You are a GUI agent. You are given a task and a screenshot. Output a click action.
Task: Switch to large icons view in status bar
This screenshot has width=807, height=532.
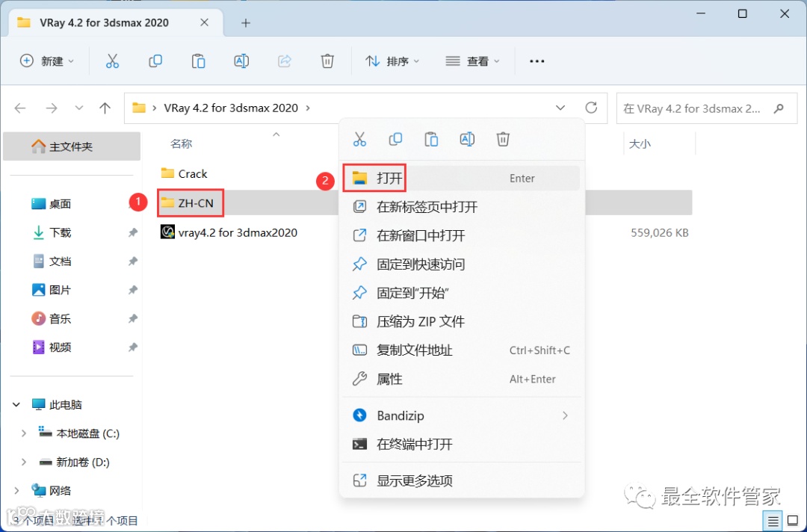point(793,522)
